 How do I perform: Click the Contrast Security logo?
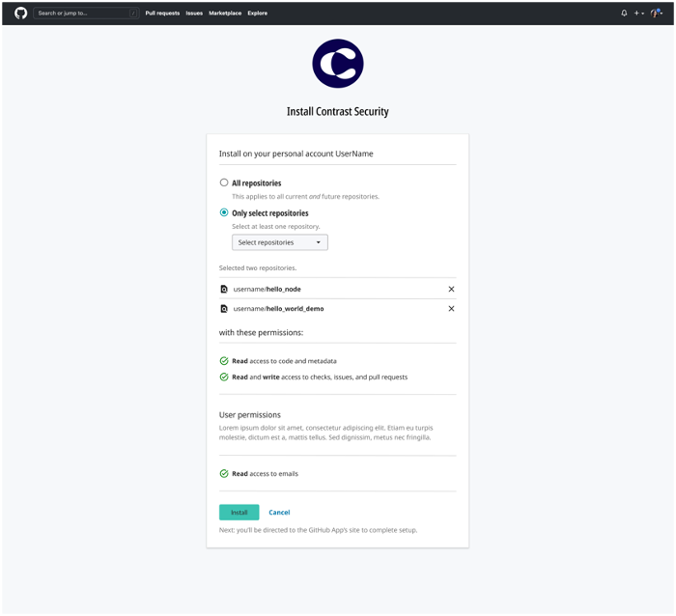[338, 64]
